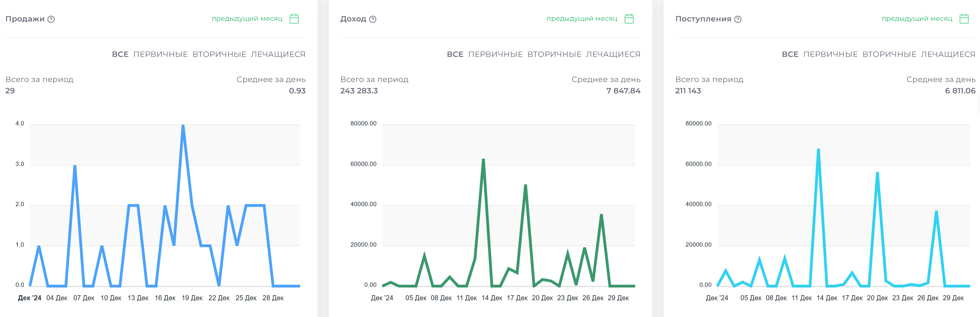The height and width of the screenshot is (317, 980).
Task: Click the total receipts value 211 143
Action: tap(688, 91)
